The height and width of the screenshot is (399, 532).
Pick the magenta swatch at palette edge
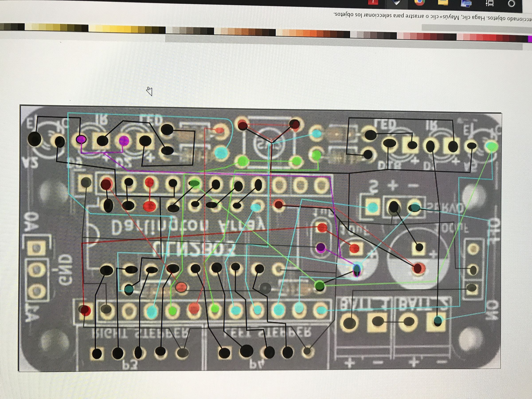tap(530, 39)
